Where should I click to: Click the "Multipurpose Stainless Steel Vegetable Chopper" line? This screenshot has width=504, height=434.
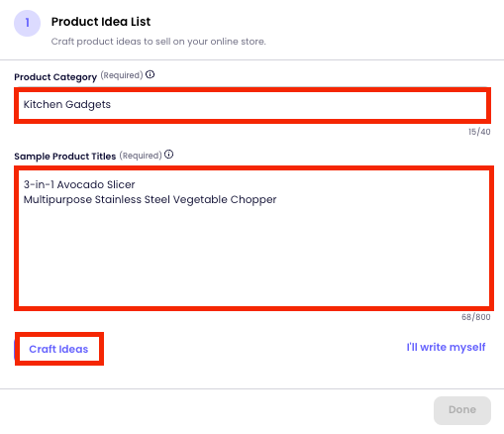click(x=150, y=199)
